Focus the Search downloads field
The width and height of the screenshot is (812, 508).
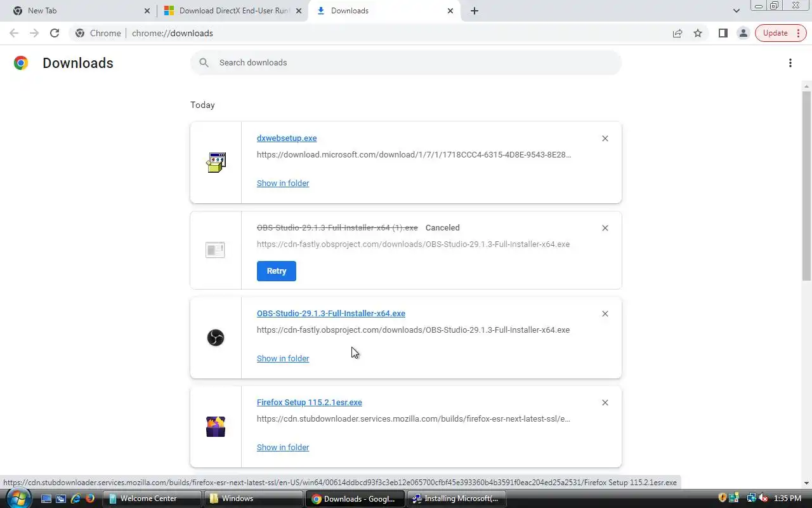click(406, 63)
